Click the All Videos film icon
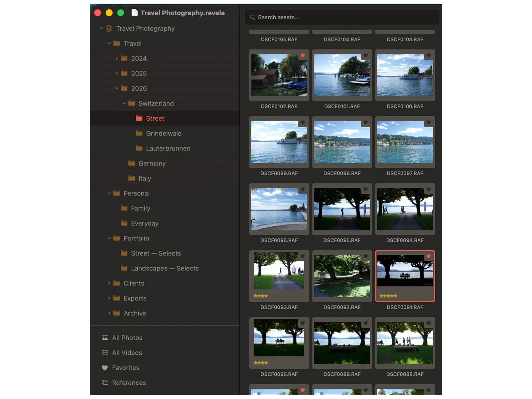This screenshot has height=399, width=532. point(105,353)
